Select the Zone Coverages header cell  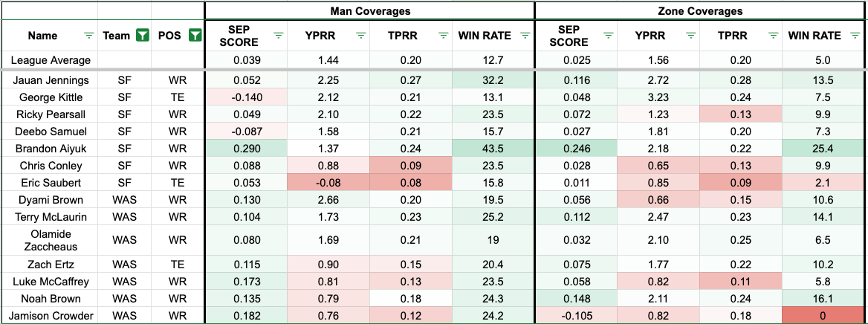coord(700,11)
